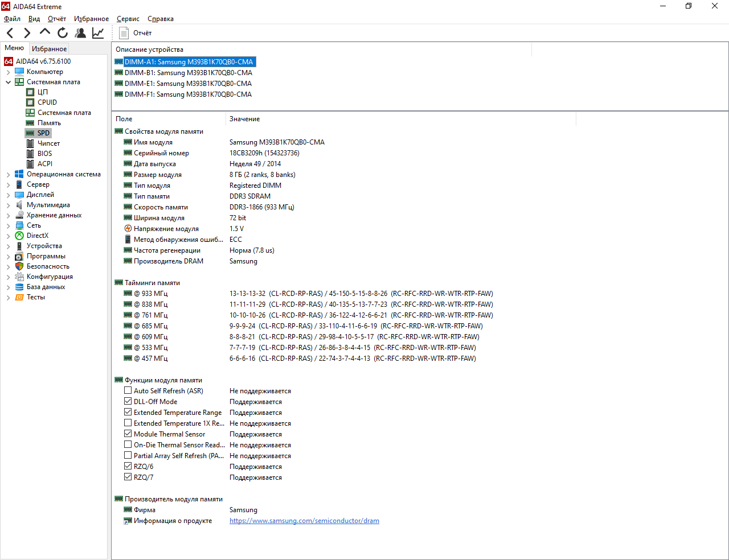Viewport: 729px width, 560px height.
Task: Expand the Хранение данных tree node
Action: pos(8,215)
